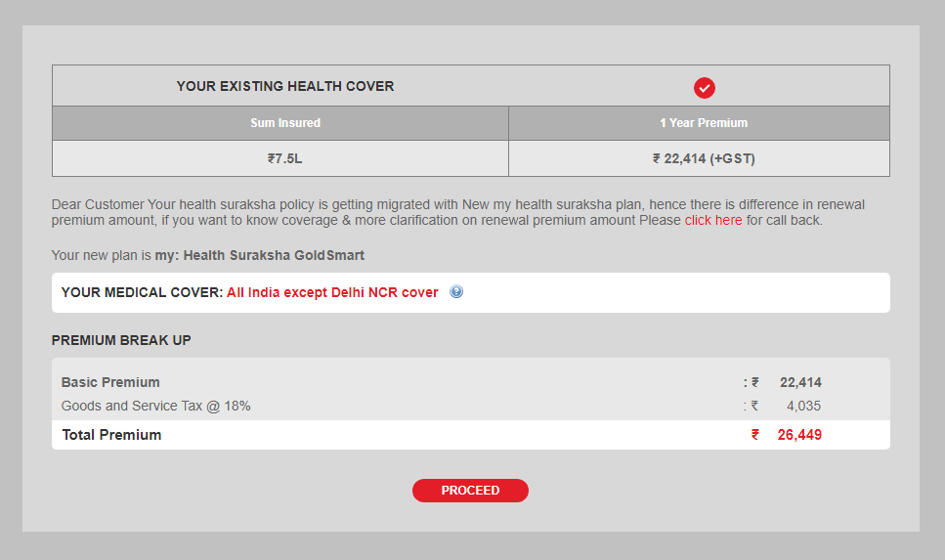Viewport: 945px width, 560px height.
Task: Click 'Goods and Service Tax @ 18%' label
Action: click(x=155, y=407)
